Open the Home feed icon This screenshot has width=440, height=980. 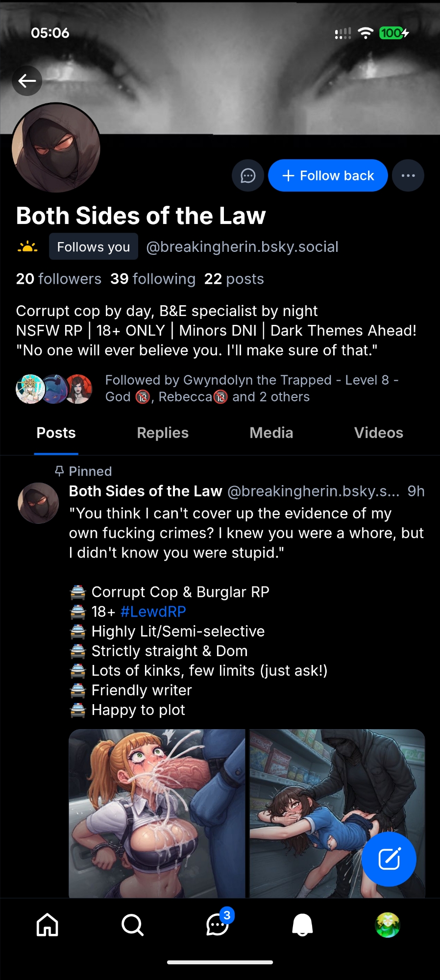[x=48, y=925]
